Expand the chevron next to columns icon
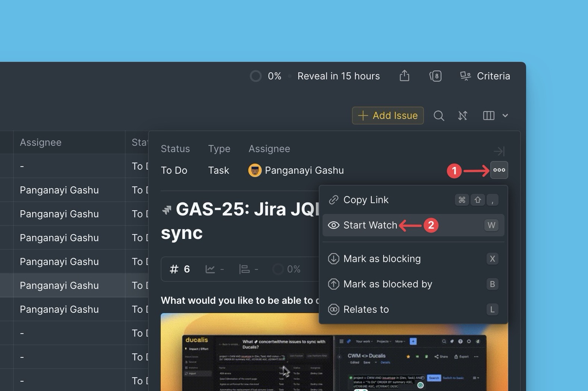Viewport: 588px width, 391px height. 505,116
